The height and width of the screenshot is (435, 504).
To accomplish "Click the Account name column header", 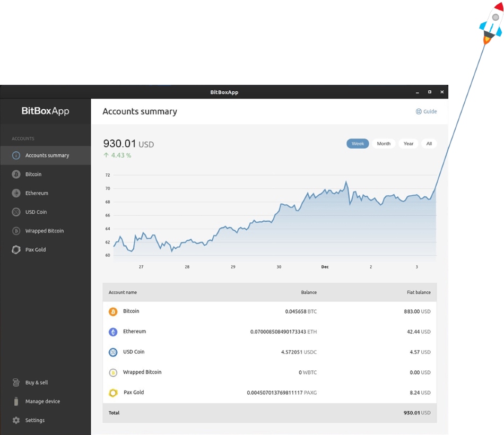I will [x=123, y=292].
